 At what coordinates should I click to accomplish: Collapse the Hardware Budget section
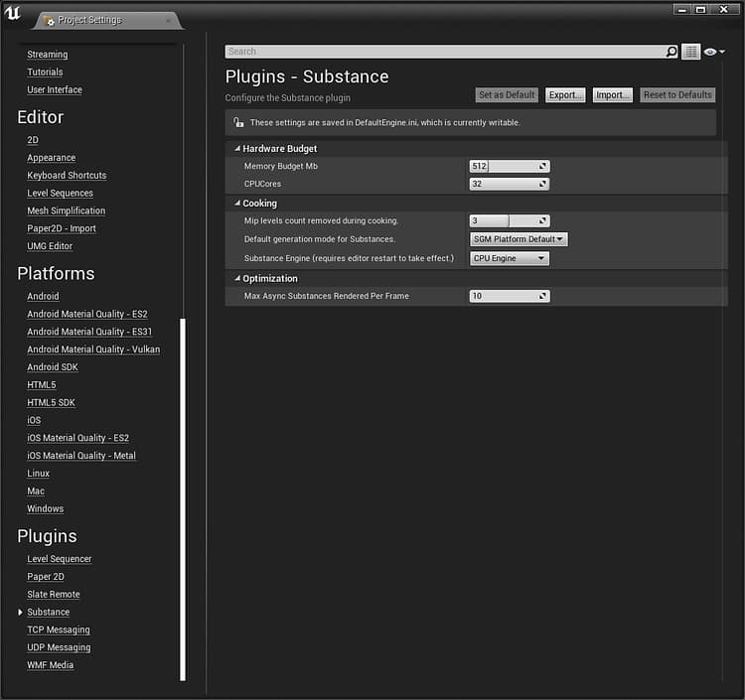[237, 149]
